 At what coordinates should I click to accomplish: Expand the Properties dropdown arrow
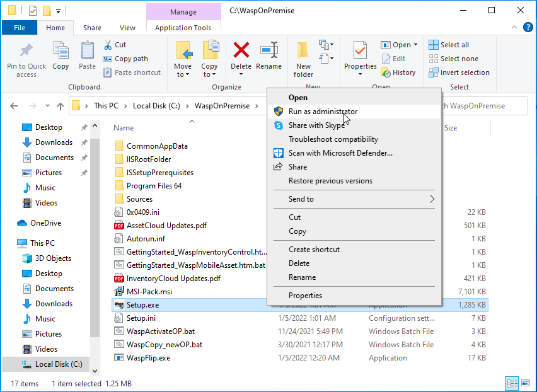[360, 74]
